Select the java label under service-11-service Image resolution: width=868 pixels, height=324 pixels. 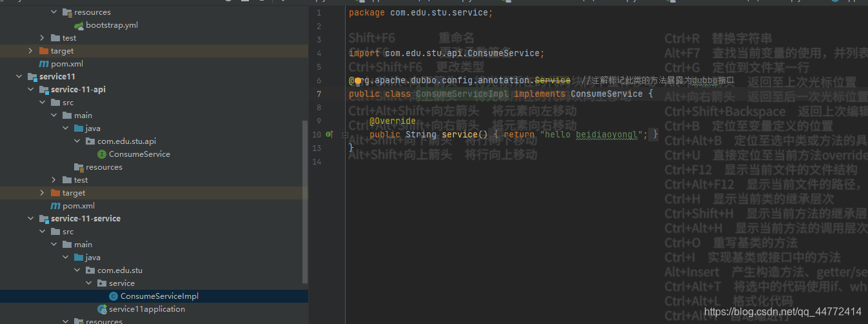tap(94, 258)
